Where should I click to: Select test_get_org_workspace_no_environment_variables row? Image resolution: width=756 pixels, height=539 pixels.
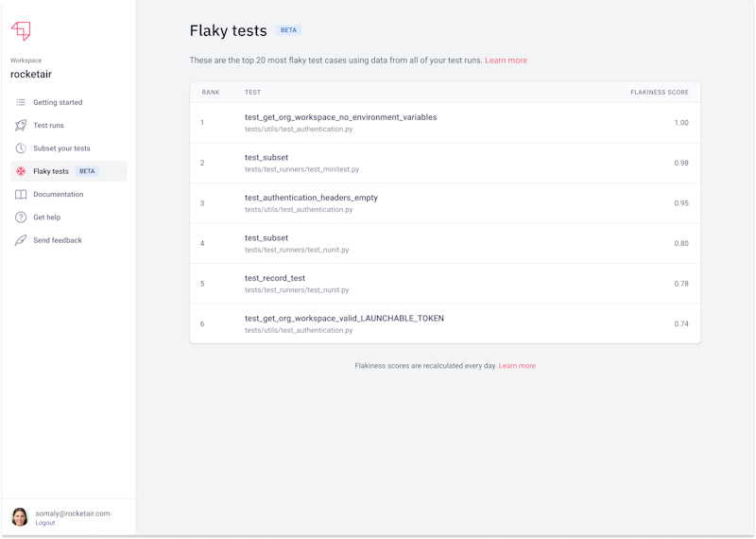click(x=340, y=117)
